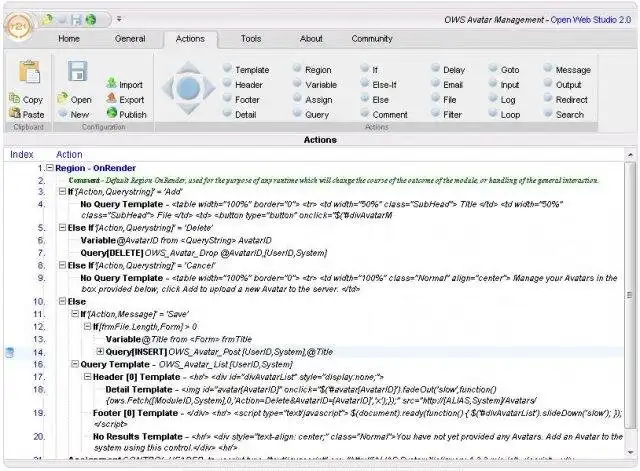Click the Query action bullet icon

(298, 113)
